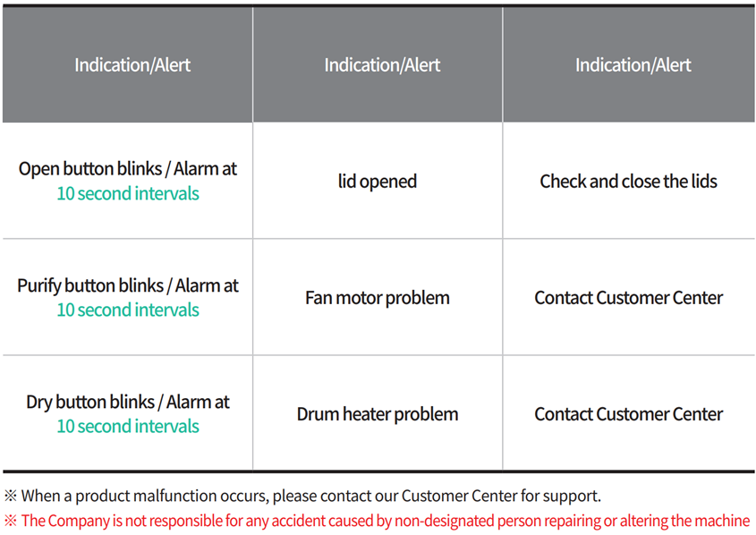The image size is (756, 535).
Task: Click 'Contact Customer Center' in fan motor row
Action: (629, 298)
